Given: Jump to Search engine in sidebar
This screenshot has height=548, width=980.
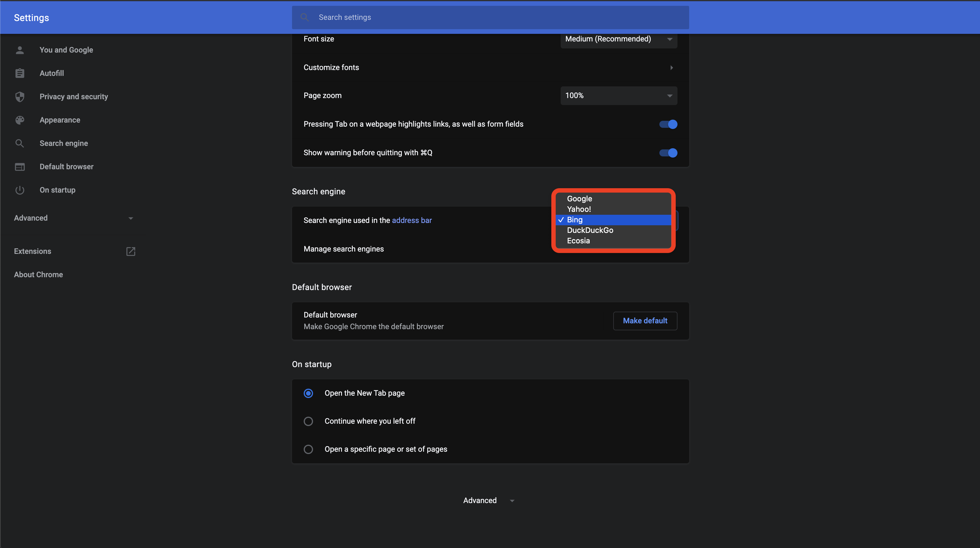Looking at the screenshot, I should pyautogui.click(x=64, y=143).
